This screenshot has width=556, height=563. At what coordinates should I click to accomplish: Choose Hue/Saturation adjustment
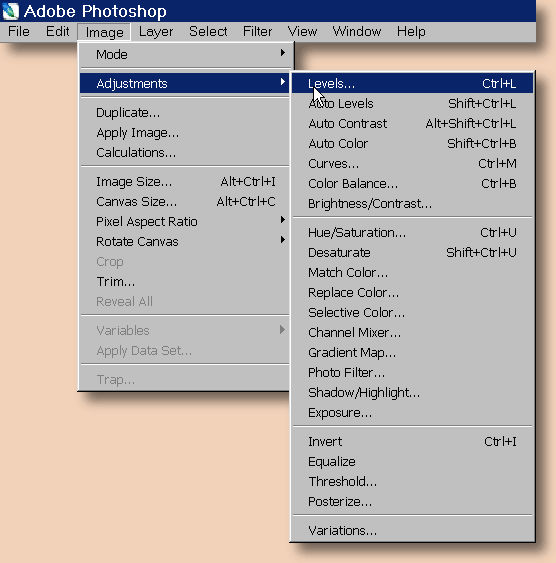tap(412, 233)
